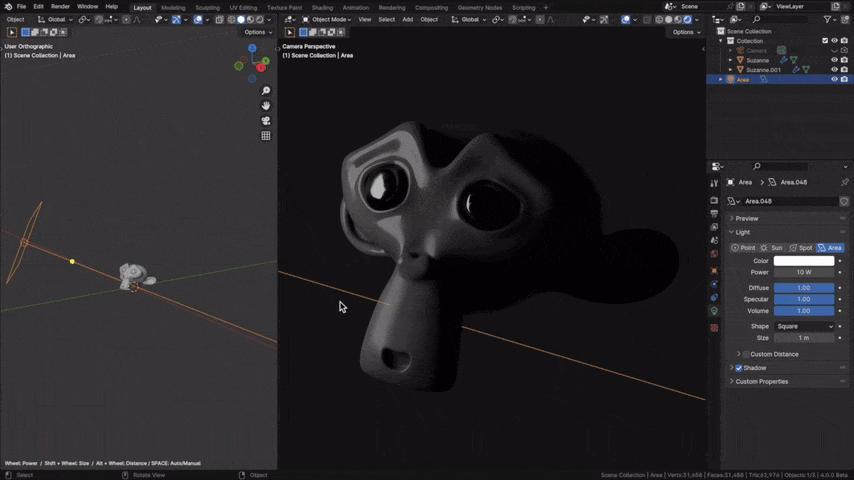
Task: Click the Blender logo menu icon
Action: pyautogui.click(x=8, y=7)
